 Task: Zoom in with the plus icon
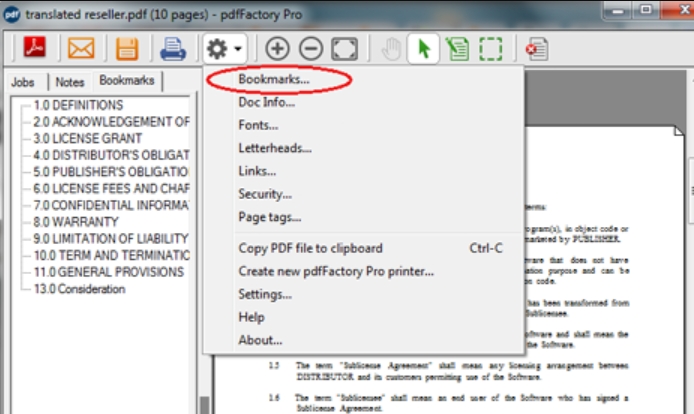click(x=278, y=48)
